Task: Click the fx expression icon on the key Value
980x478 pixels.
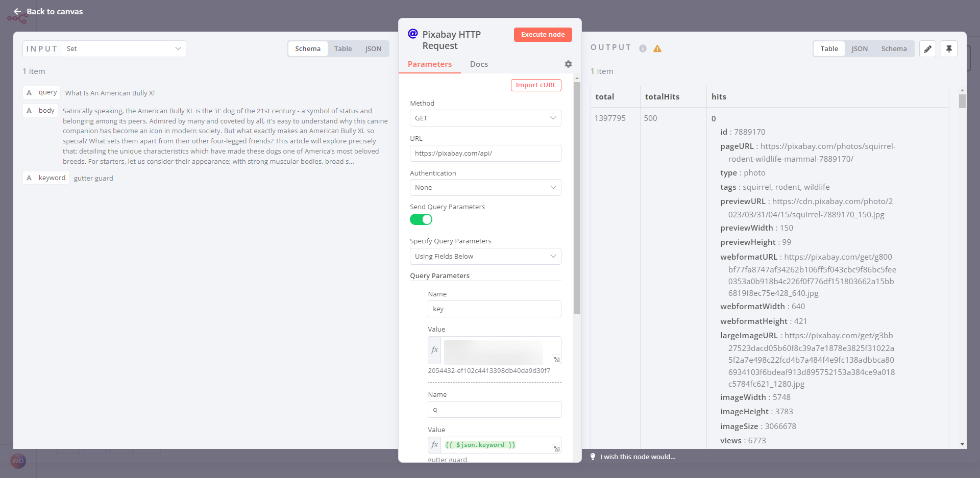Action: pos(434,350)
